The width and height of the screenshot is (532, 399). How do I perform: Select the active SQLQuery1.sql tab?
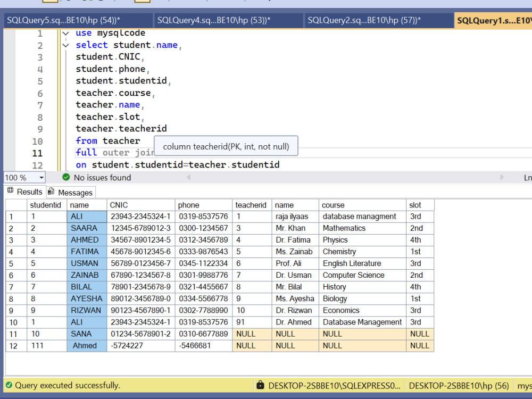(493, 21)
